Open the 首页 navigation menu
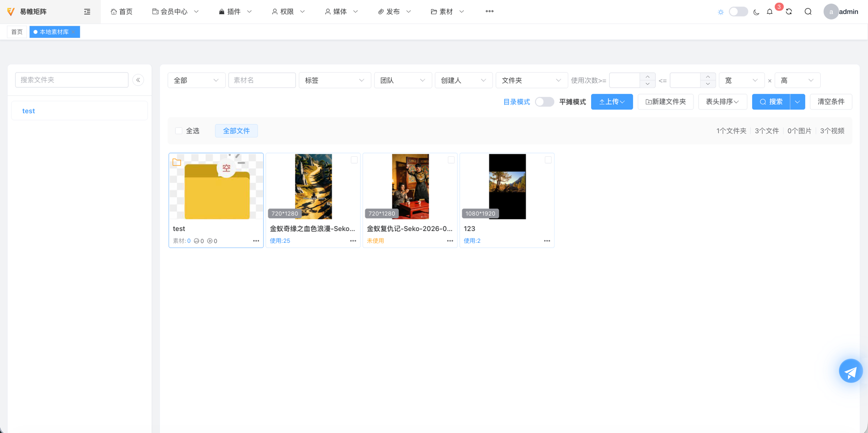This screenshot has height=433, width=868. coord(122,12)
